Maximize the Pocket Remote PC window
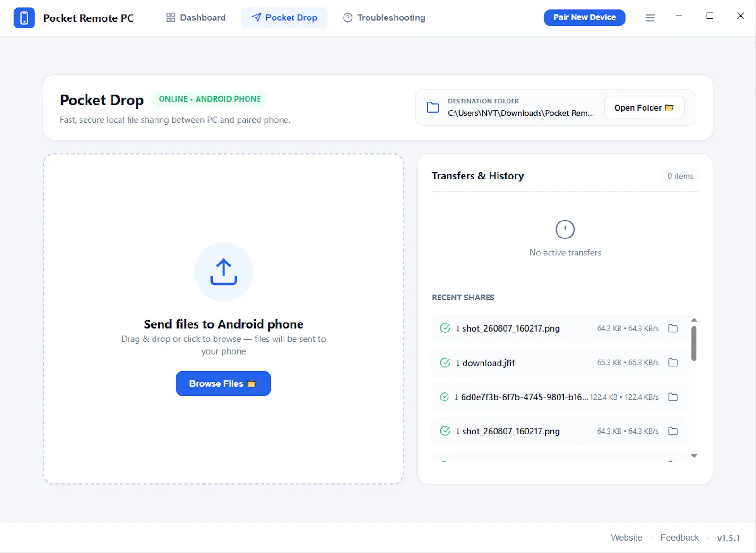 (710, 16)
